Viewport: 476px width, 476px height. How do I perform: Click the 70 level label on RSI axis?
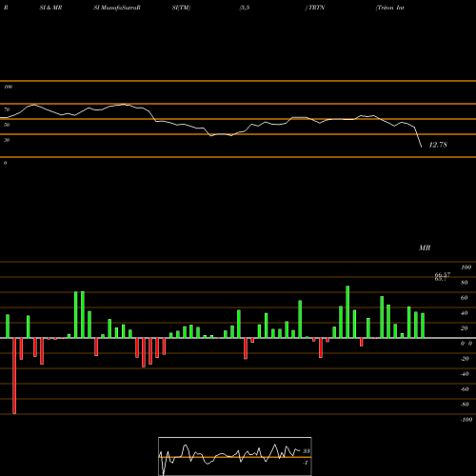7,109
